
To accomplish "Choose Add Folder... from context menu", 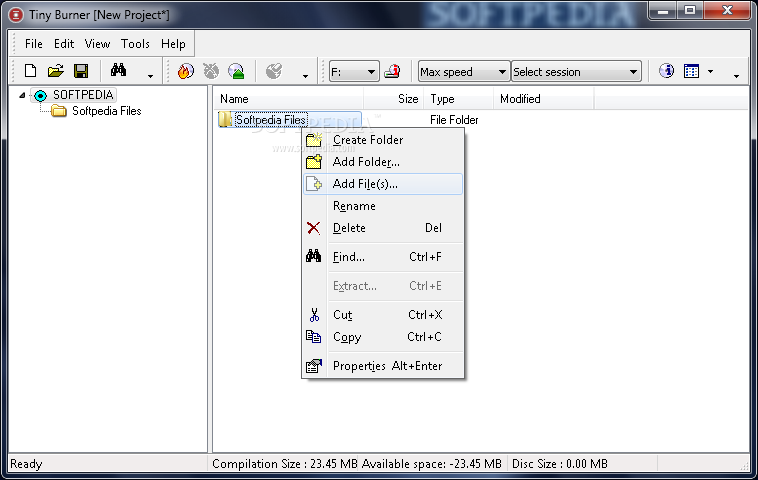I will click(x=383, y=161).
